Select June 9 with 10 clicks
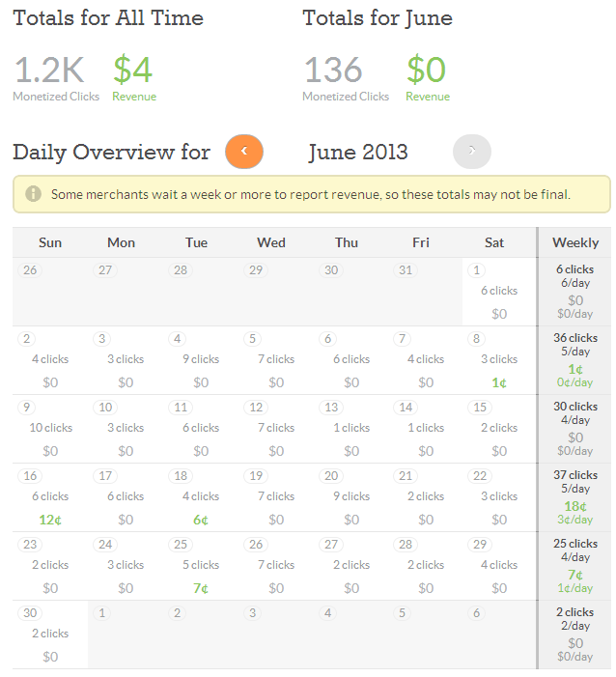The height and width of the screenshot is (677, 616). (x=50, y=429)
